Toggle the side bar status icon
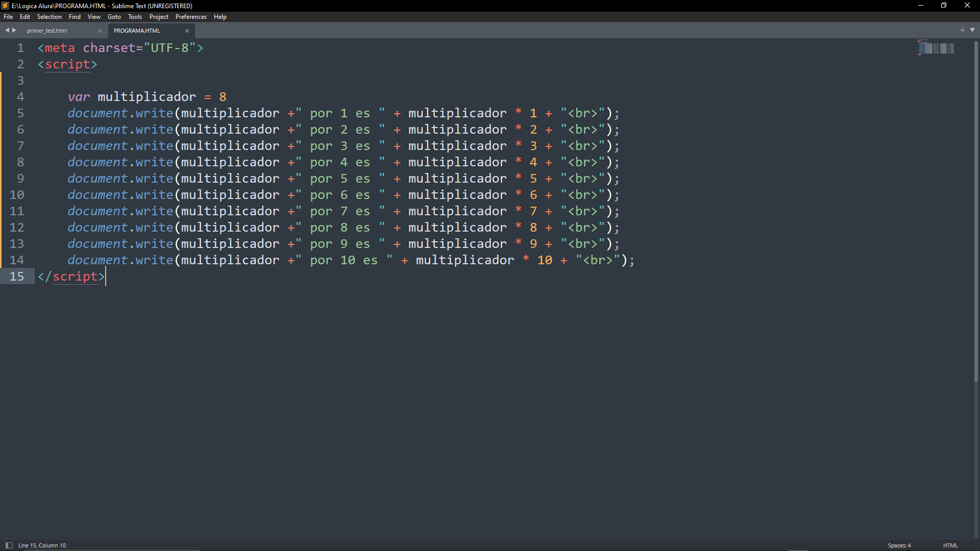980x551 pixels. coord(9,545)
